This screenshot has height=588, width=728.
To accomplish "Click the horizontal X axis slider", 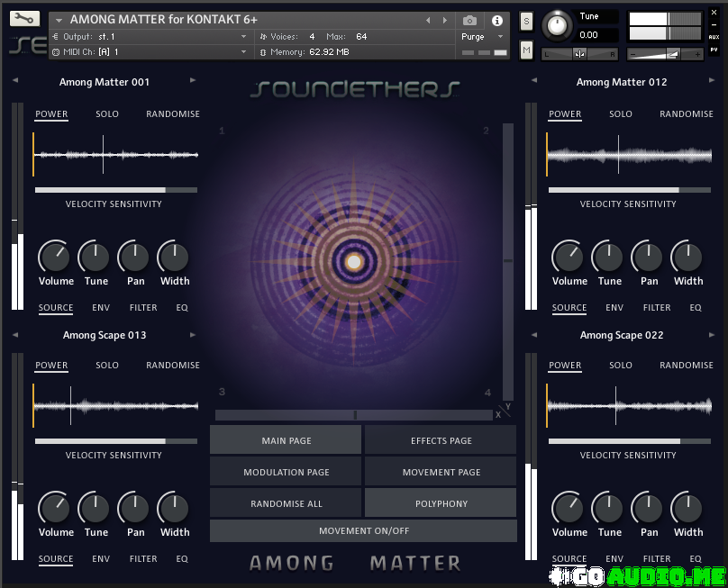I will point(354,415).
